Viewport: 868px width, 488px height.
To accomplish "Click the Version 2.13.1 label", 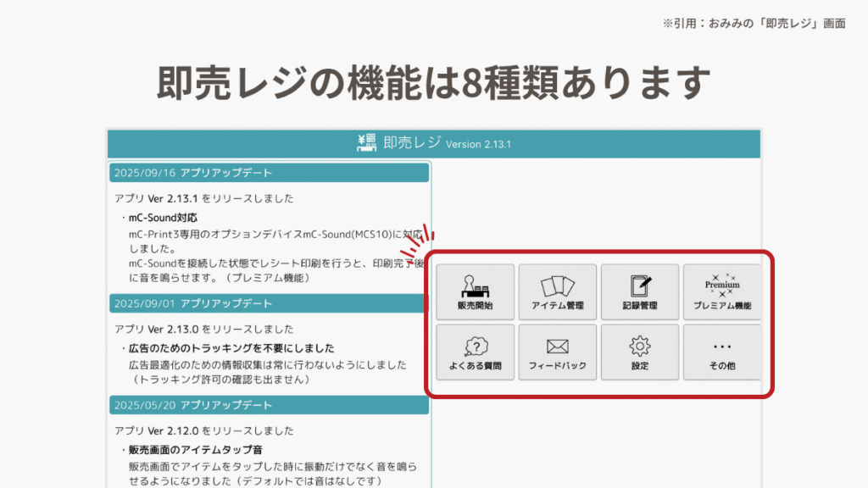I will [x=478, y=145].
